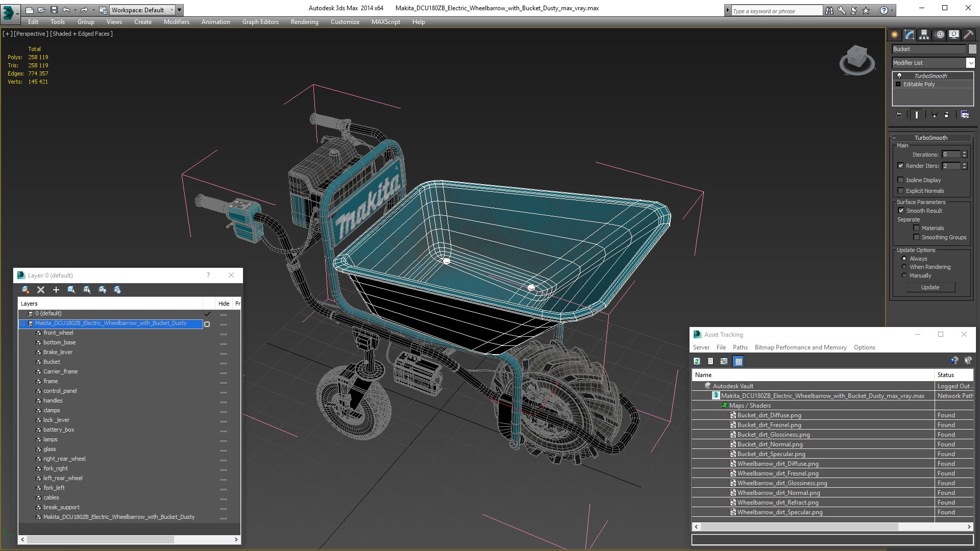Open quick access toolbar customize arrow

click(x=179, y=10)
